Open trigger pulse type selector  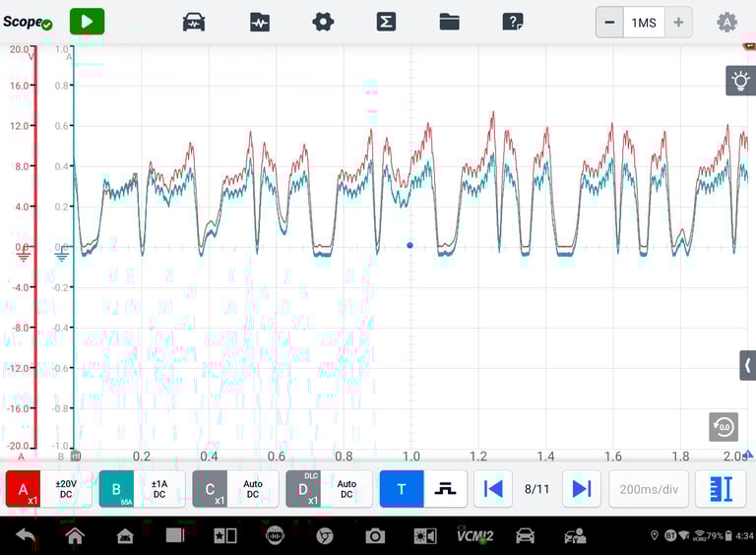[x=446, y=489]
